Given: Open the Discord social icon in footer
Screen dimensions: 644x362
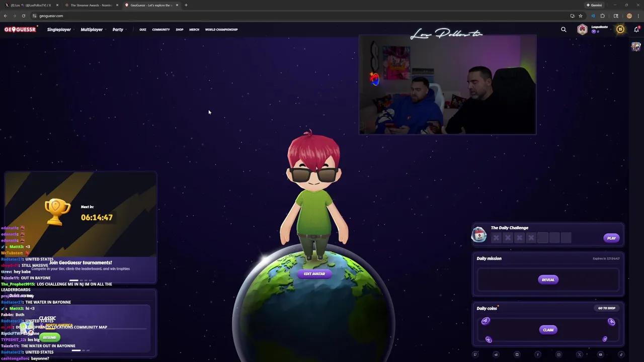Looking at the screenshot, I should point(517,354).
